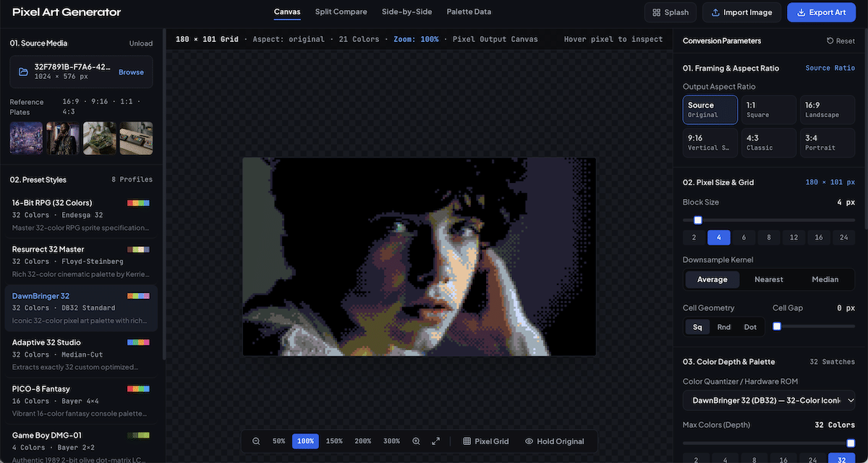Open Color Quantizer dropdown

point(769,400)
